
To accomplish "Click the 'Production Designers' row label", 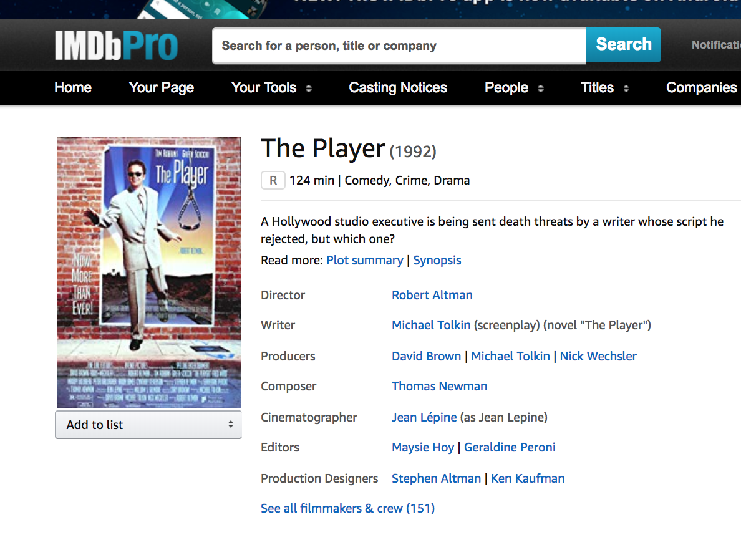I will [x=319, y=479].
